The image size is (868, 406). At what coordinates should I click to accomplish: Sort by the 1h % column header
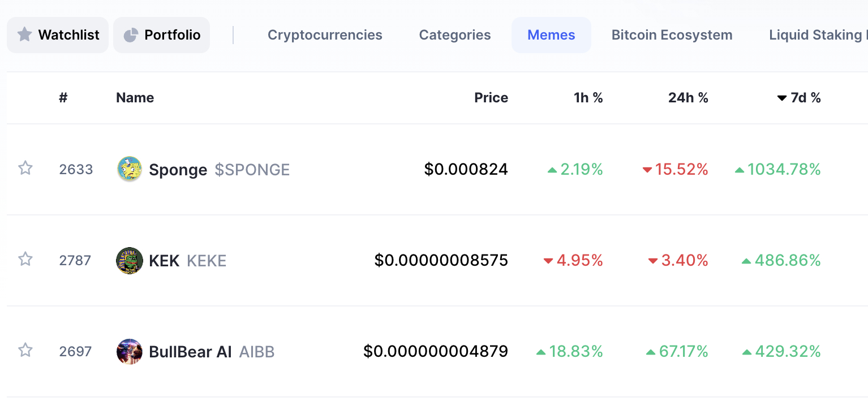[588, 98]
